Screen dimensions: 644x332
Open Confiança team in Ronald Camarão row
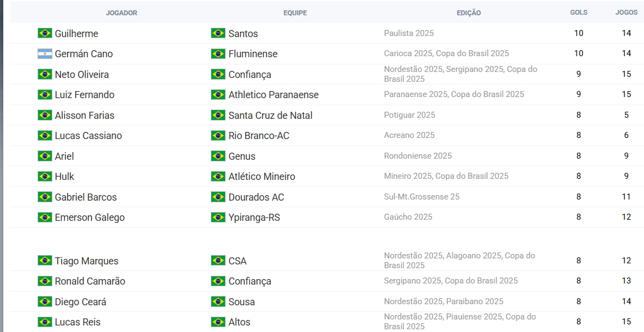(250, 281)
